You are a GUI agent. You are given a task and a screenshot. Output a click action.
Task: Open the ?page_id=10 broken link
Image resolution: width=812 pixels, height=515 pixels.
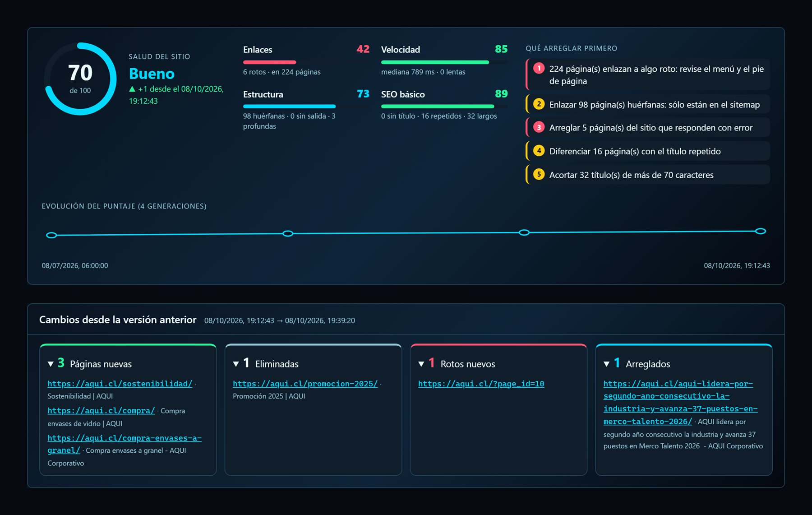pos(481,384)
